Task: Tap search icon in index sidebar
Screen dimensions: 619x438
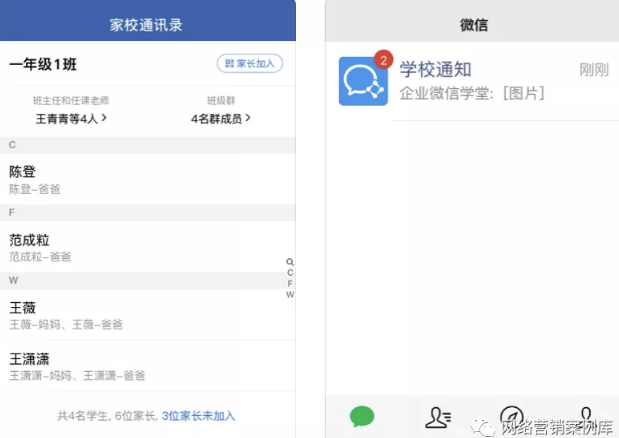Action: [290, 262]
